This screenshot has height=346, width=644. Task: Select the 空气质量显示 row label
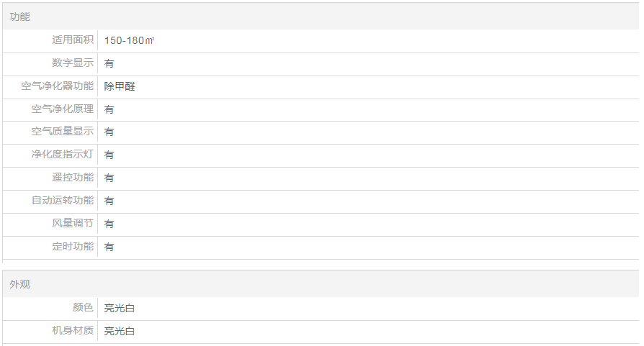pyautogui.click(x=63, y=132)
